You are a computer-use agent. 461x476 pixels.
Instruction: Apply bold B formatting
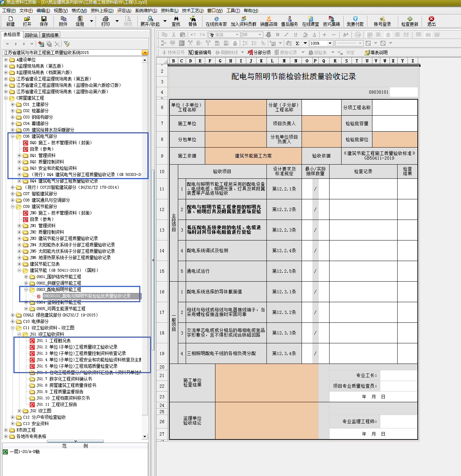[x=277, y=34]
